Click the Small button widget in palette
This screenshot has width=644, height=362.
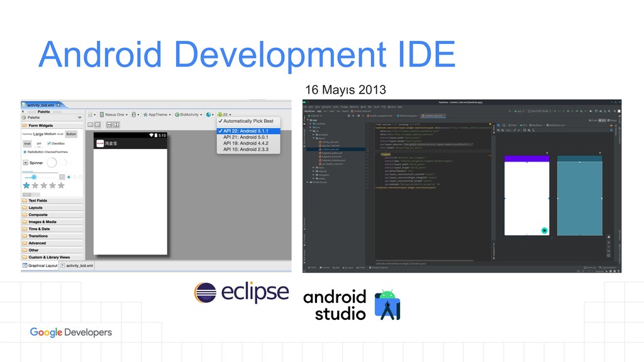click(27, 144)
